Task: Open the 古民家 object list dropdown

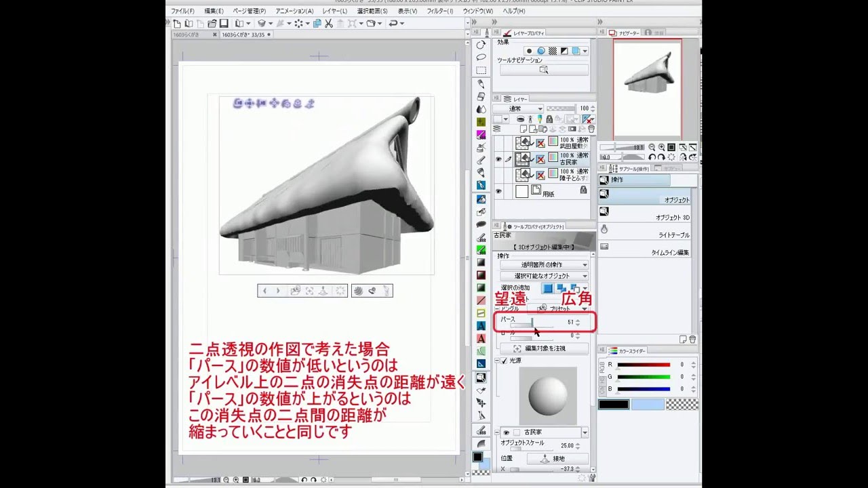Action: tap(585, 432)
